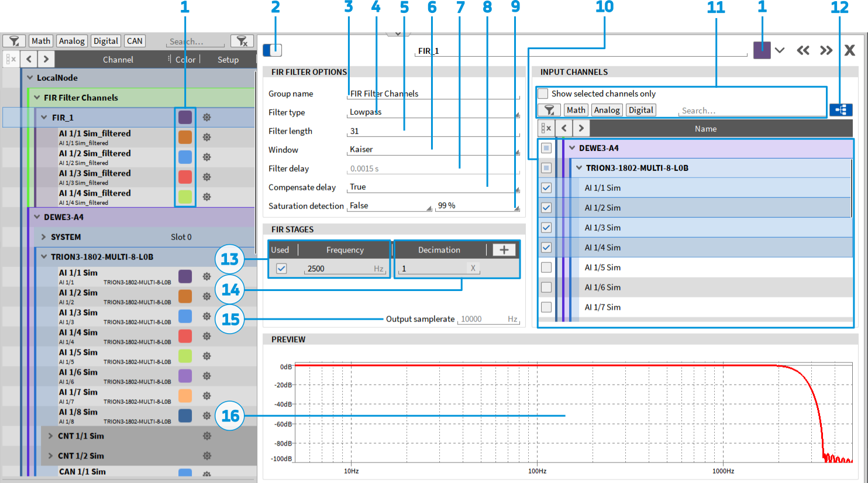This screenshot has height=483, width=868.
Task: Open setup gear for AI 1/3 Sim_filtered
Action: (x=206, y=177)
